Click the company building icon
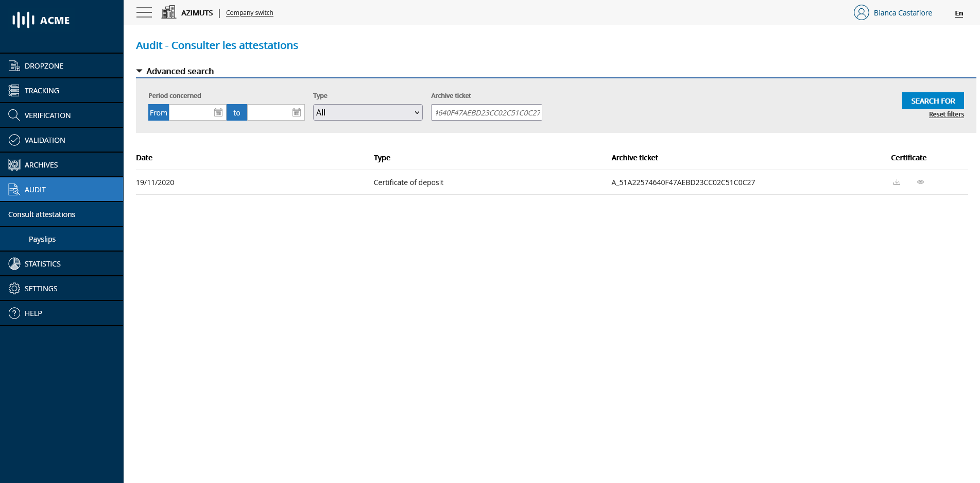This screenshot has height=483, width=980. click(x=168, y=12)
